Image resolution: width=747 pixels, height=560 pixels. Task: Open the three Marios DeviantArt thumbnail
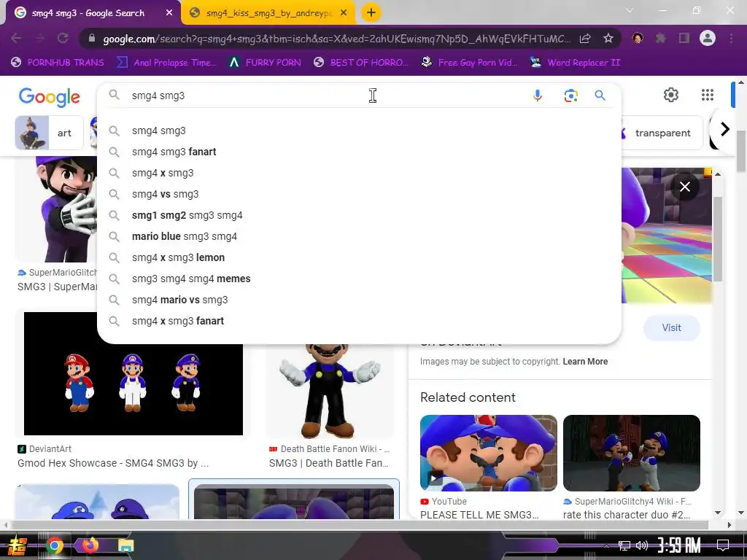point(133,373)
